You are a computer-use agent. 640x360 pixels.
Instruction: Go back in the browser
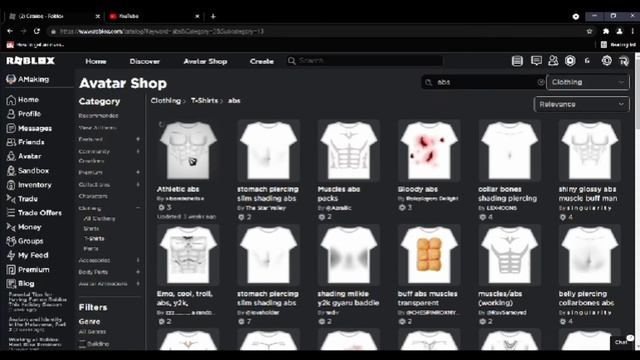click(10, 31)
